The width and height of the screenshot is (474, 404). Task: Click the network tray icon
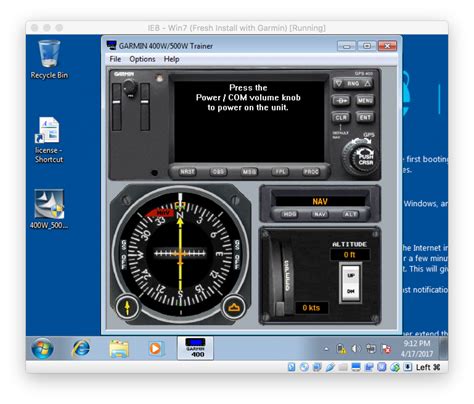point(371,349)
